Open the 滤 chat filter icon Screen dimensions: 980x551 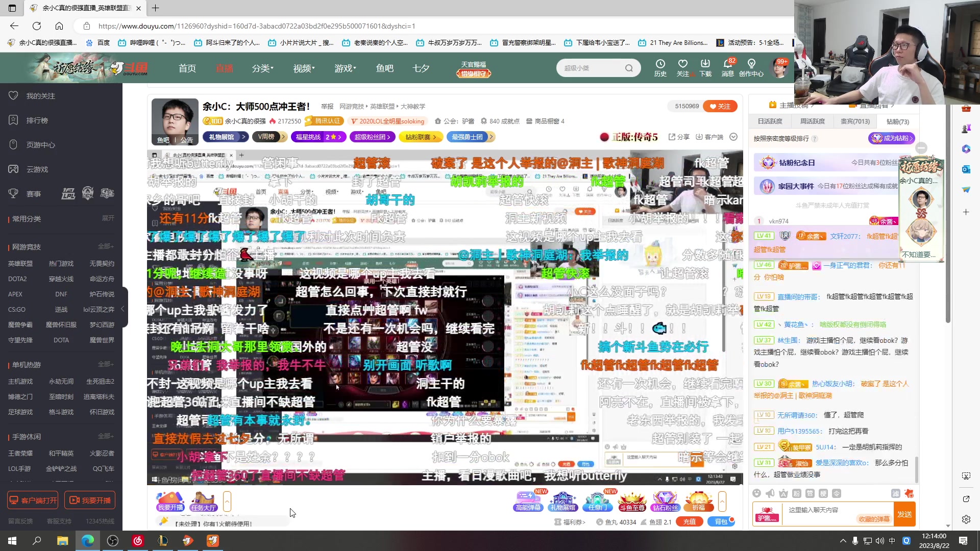tap(895, 493)
